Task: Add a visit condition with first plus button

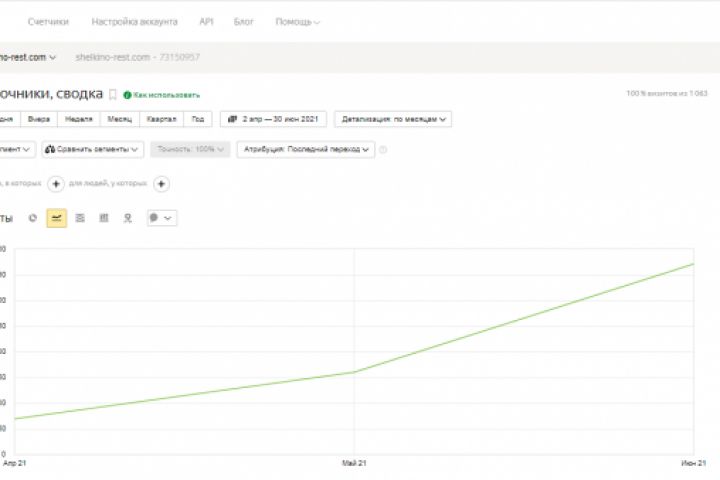Action: tap(56, 184)
